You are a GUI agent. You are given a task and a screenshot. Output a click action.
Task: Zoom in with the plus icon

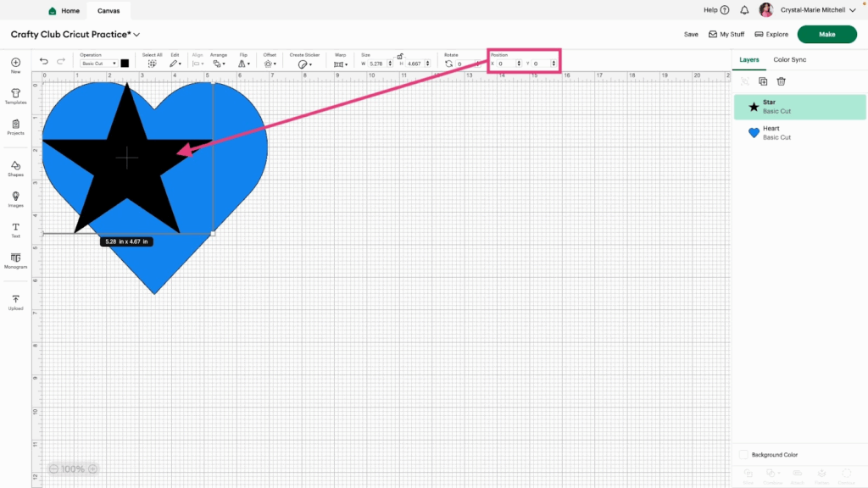92,469
